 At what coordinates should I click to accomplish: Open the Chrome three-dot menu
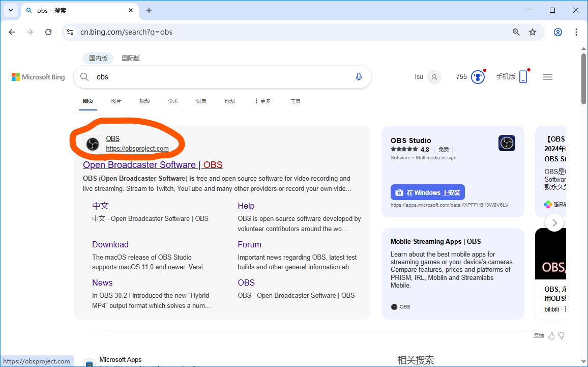(576, 32)
